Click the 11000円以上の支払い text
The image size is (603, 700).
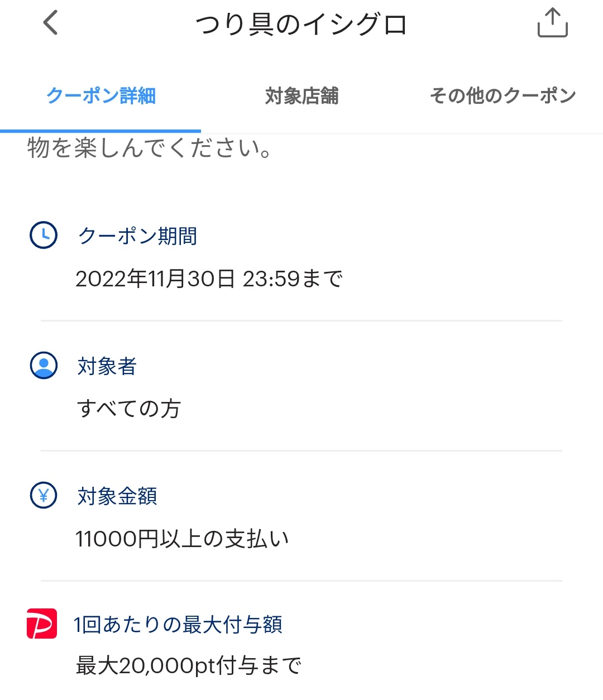(182, 539)
